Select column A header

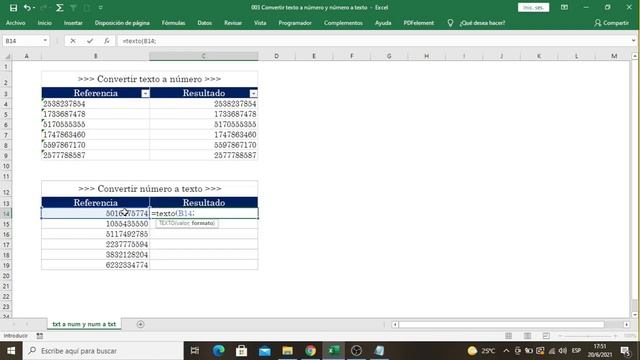[x=27, y=56]
